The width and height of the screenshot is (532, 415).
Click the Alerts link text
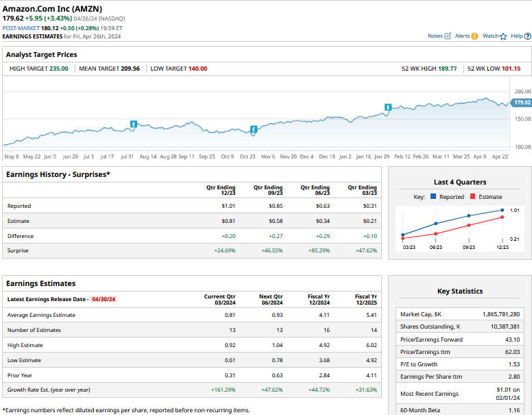pos(462,36)
